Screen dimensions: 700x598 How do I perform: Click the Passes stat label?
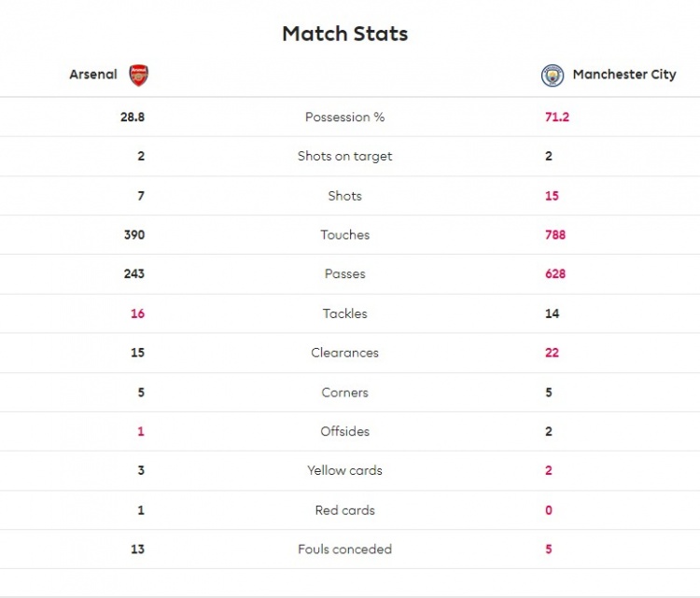344,273
